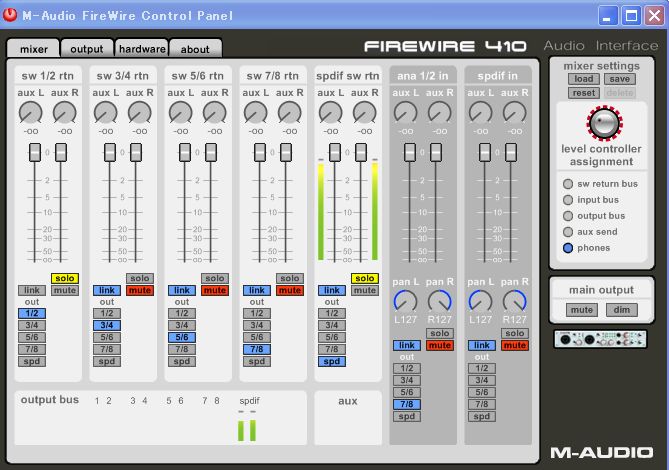669x470 pixels.
Task: Toggle solo on spdif in channel
Action: [x=515, y=333]
